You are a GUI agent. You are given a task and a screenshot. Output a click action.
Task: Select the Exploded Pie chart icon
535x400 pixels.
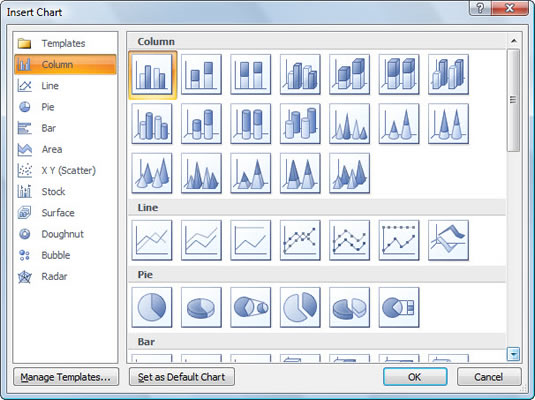(300, 307)
